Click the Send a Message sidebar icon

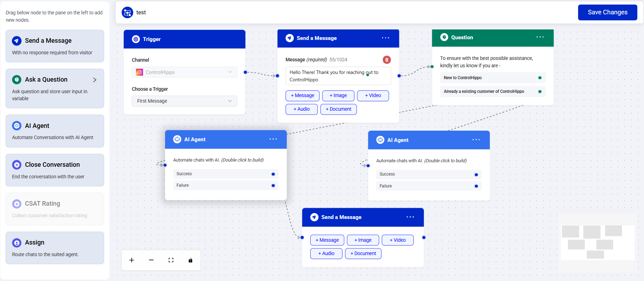click(x=16, y=41)
